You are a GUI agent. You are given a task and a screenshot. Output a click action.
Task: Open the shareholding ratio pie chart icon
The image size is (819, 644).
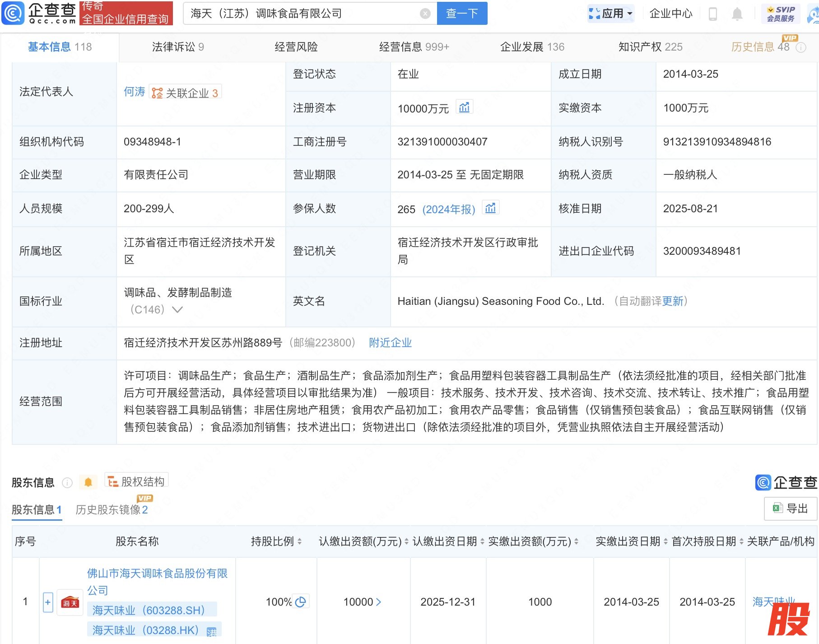pos(300,602)
